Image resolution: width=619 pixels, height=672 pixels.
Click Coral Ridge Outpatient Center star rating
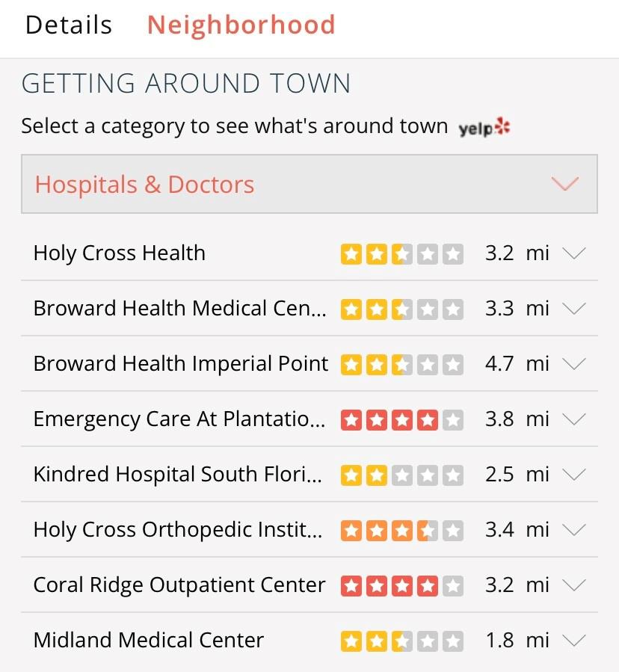click(x=402, y=586)
